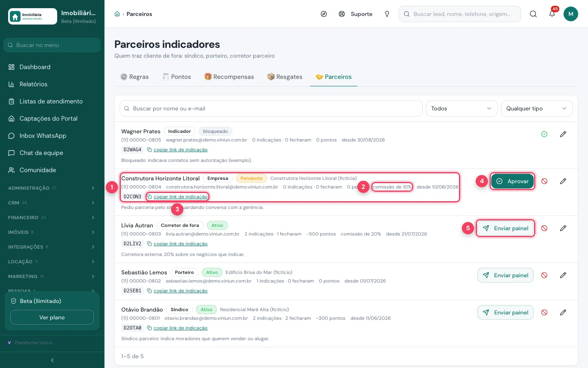The height and width of the screenshot is (368, 588).
Task: Open the lightbulb tips icon
Action: [387, 14]
